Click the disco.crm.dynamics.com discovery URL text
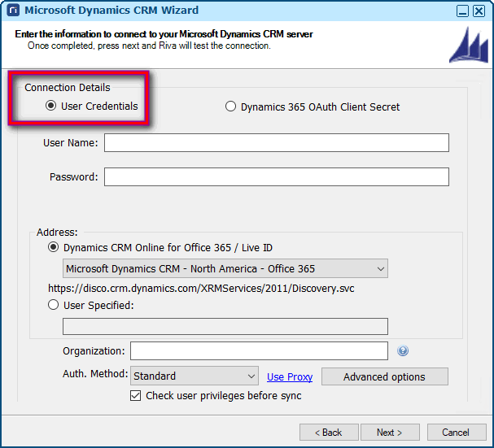 (201, 289)
